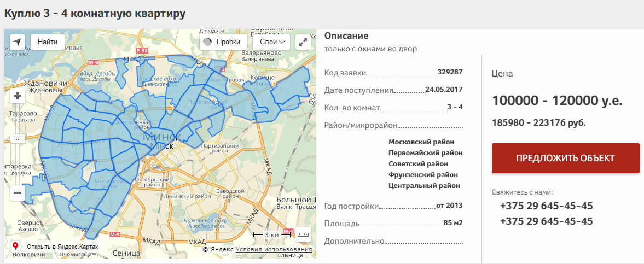This screenshot has width=644, height=264.
Task: Click the M-9 highway marker at bottom
Action: (x=114, y=235)
